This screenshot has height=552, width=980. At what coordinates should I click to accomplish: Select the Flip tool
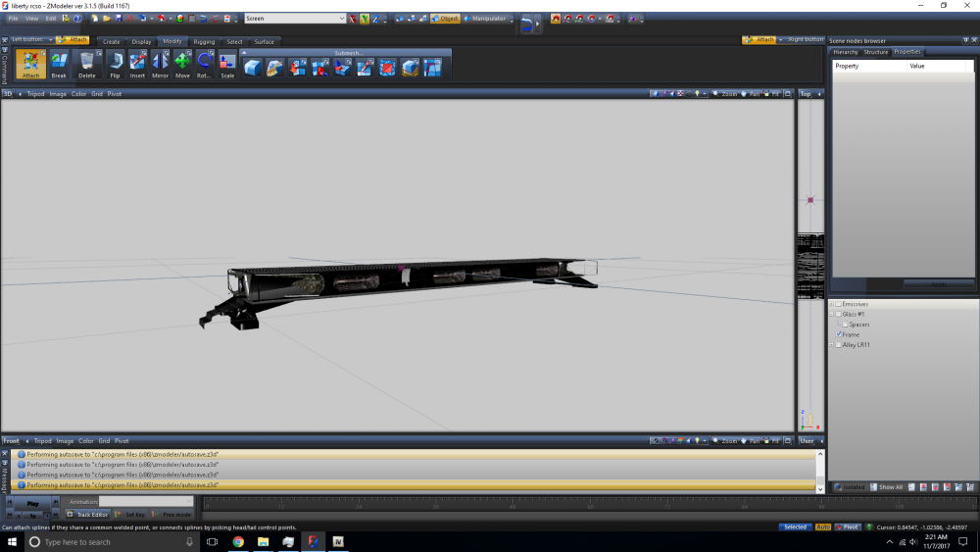pos(115,65)
